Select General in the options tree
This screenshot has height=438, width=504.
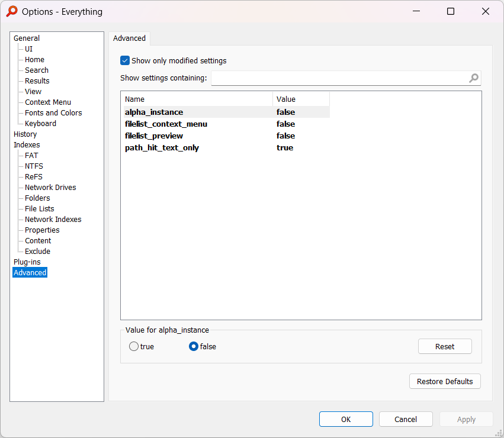tap(27, 38)
